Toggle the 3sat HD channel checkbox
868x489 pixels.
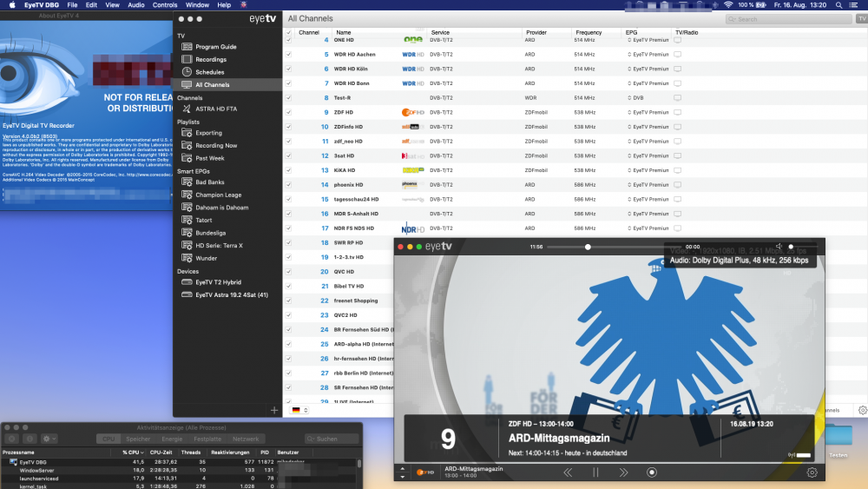pos(288,156)
